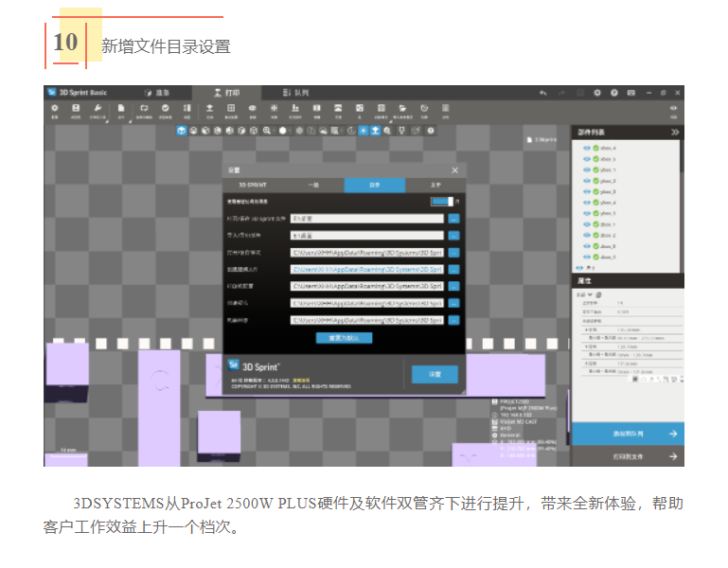The image size is (728, 568).
Task: Switch off the toggle at the top of the settings dialog
Action: 442,202
